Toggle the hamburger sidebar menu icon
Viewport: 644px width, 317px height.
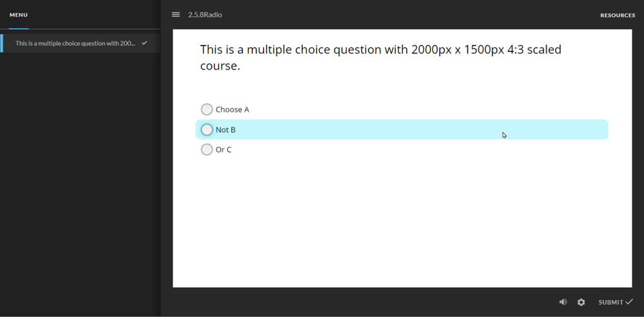click(x=175, y=14)
